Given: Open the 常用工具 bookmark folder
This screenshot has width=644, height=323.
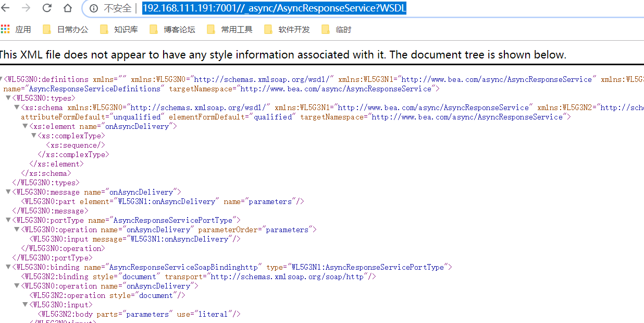Looking at the screenshot, I should tap(230, 29).
